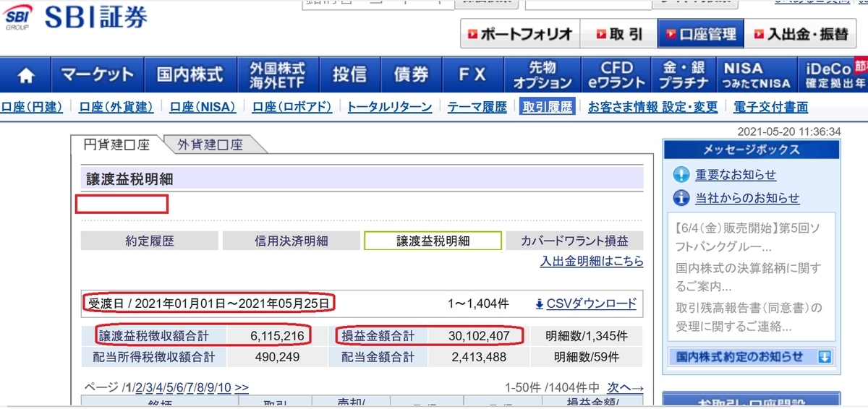Select the 譲渡益税明細 tab
Image resolution: width=868 pixels, height=409 pixels.
click(433, 241)
